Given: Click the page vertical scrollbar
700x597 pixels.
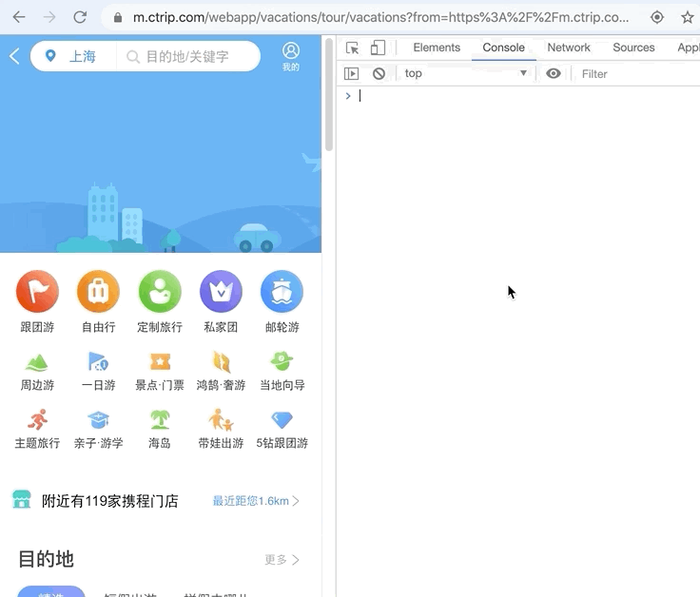Looking at the screenshot, I should click(329, 95).
